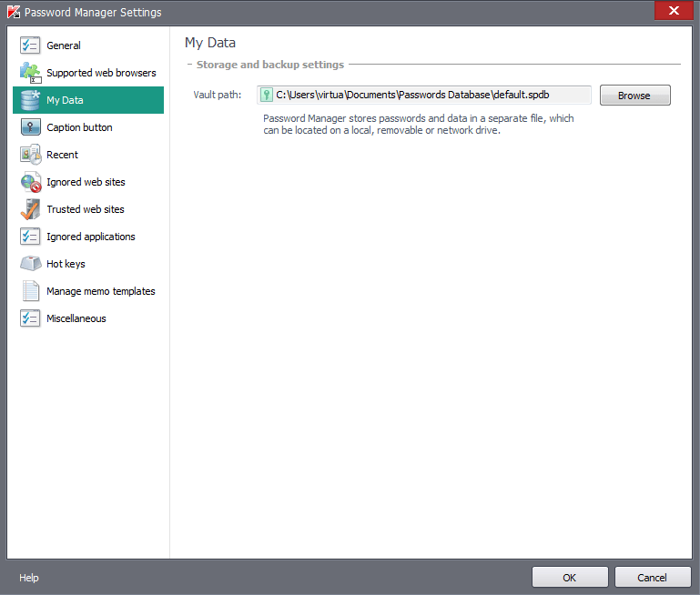Close the Password Manager Settings window
700x595 pixels.
[x=674, y=10]
